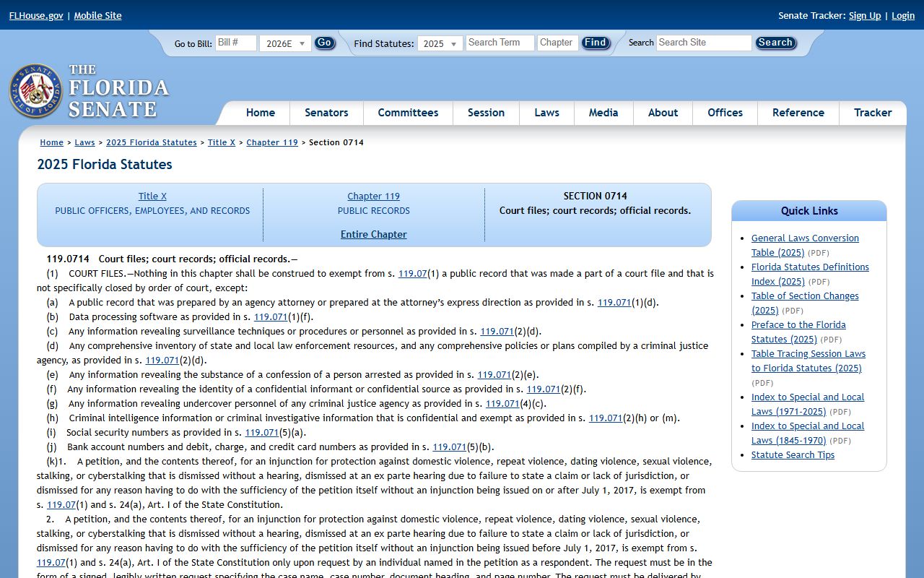The width and height of the screenshot is (924, 578).
Task: Open Table Tracing Session Laws link
Action: pyautogui.click(x=808, y=361)
